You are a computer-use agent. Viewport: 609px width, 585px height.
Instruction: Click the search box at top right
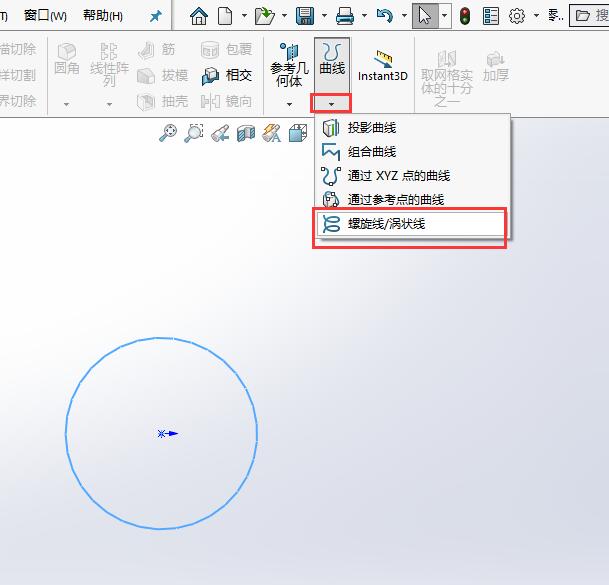pyautogui.click(x=590, y=16)
